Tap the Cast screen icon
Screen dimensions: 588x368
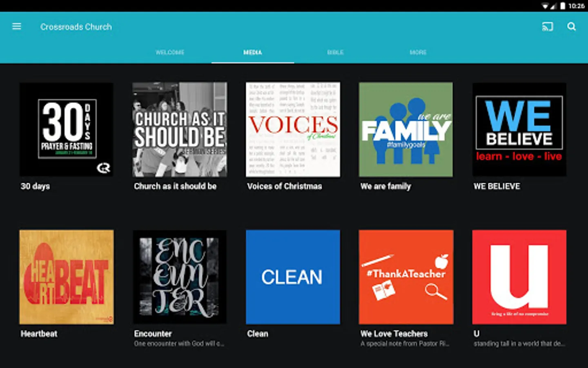pos(547,27)
